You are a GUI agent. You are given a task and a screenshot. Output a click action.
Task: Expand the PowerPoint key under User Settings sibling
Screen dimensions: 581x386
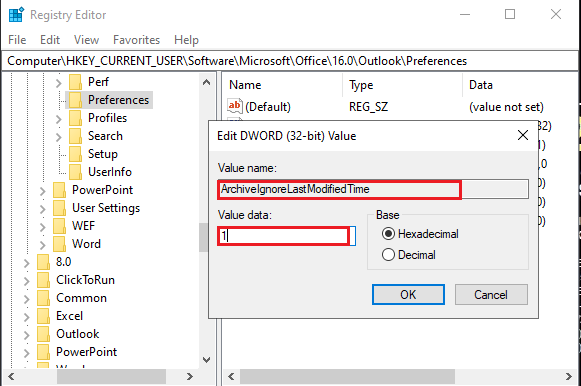pos(43,191)
